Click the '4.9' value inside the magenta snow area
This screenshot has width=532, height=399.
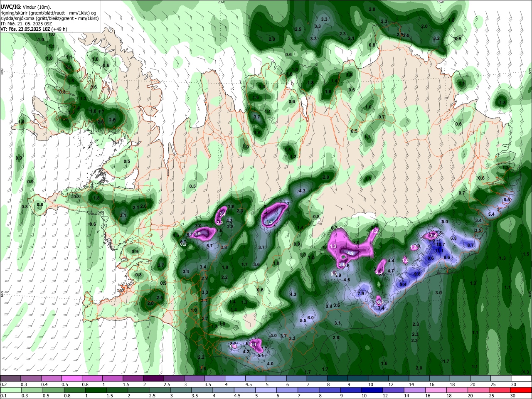pos(350,253)
